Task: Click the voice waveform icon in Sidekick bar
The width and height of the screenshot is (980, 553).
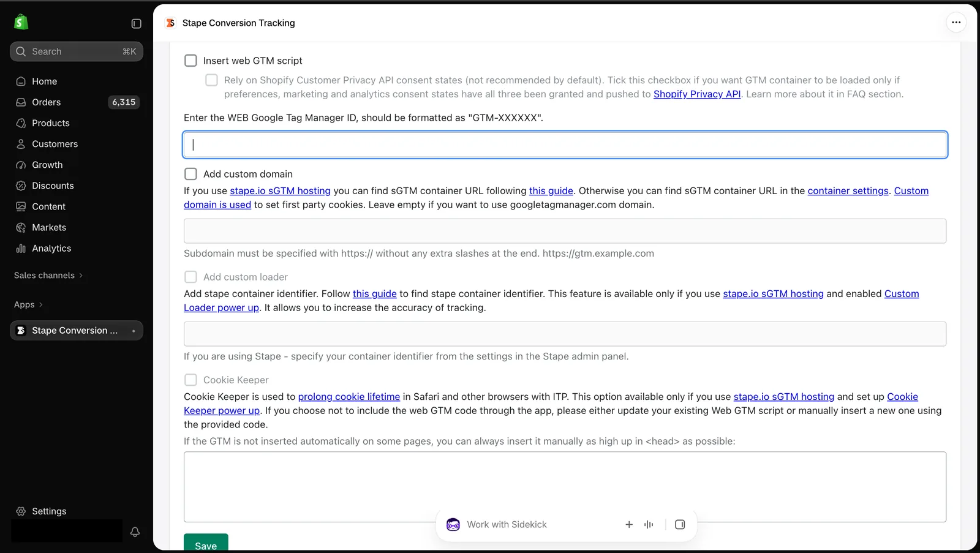Action: click(649, 524)
